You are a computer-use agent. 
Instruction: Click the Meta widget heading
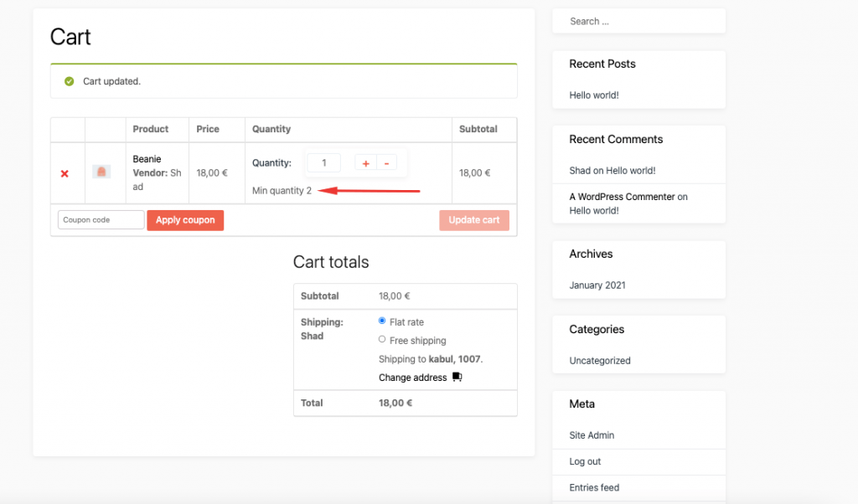581,404
